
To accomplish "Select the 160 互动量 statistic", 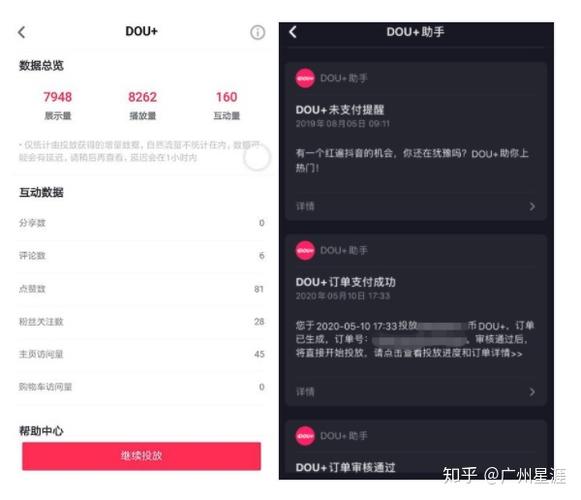I will (x=226, y=105).
